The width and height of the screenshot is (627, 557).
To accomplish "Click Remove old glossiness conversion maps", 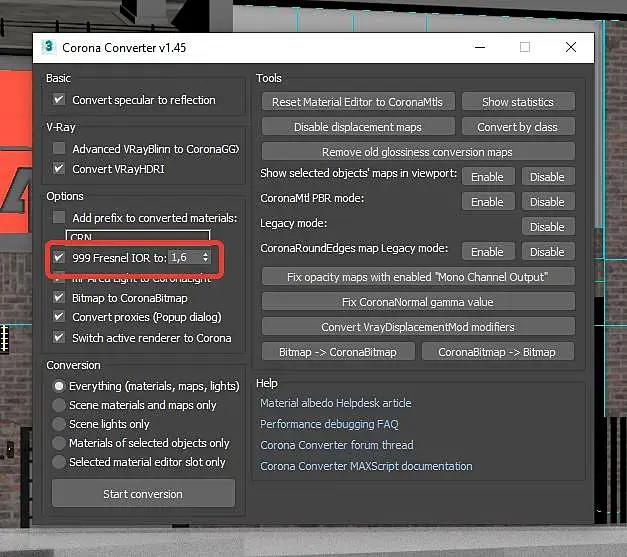I will pos(418,152).
